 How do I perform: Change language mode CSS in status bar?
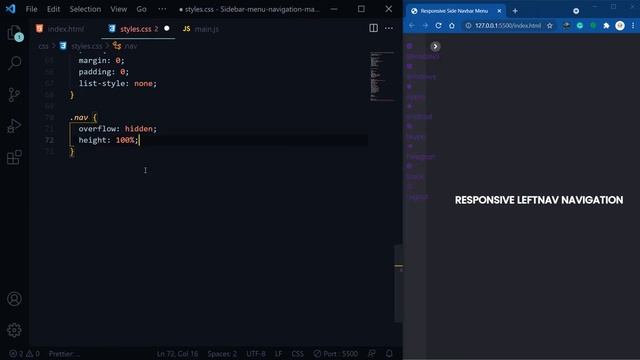298,353
